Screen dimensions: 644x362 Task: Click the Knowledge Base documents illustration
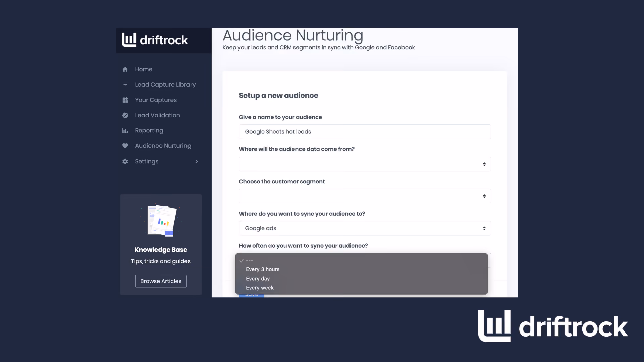coord(161,221)
